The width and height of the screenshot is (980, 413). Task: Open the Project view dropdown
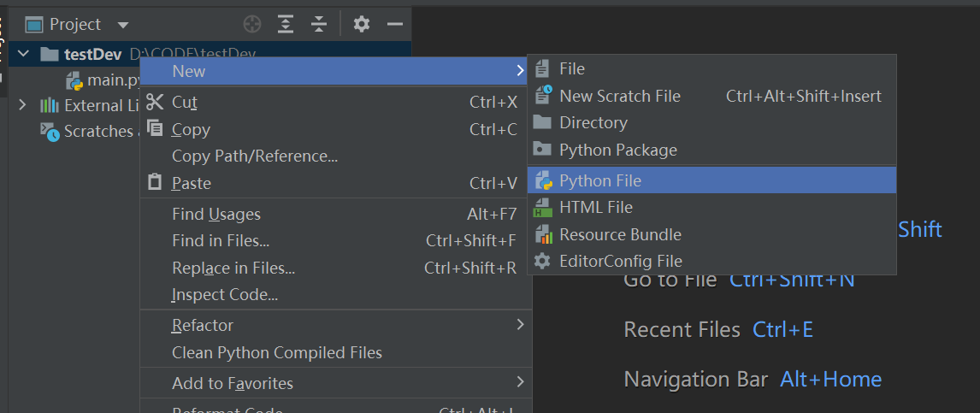coord(123,25)
